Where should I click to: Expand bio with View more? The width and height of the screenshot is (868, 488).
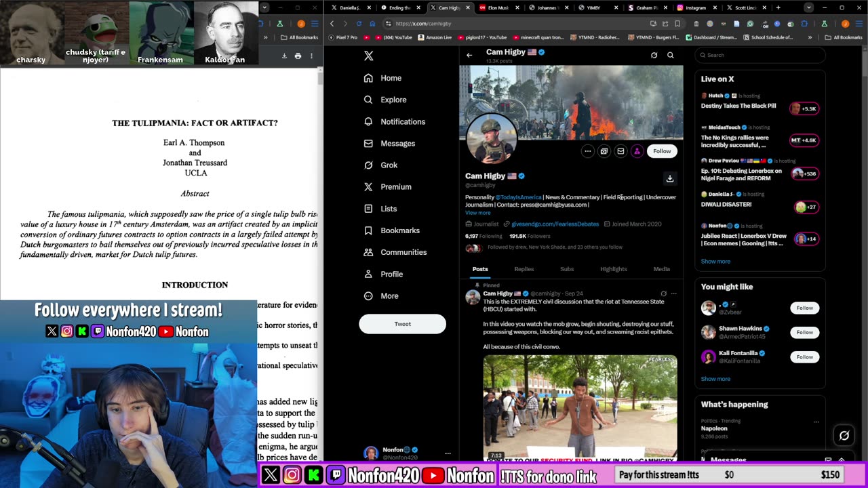pos(477,212)
